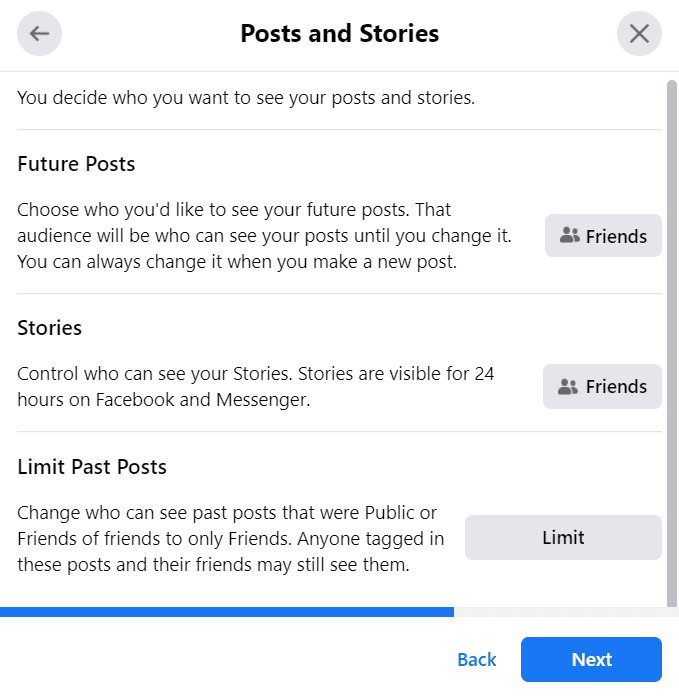The image size is (679, 699).
Task: Click the Posts and Stories dialog title
Action: 340,33
